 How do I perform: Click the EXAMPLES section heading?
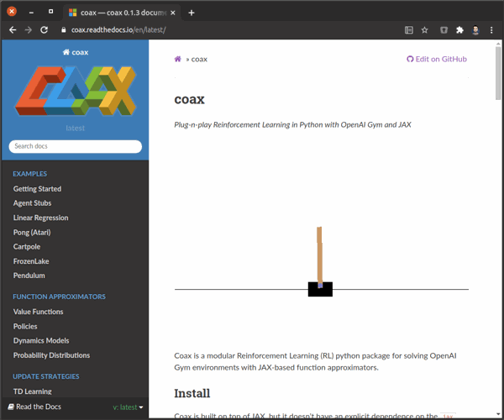[x=30, y=174]
